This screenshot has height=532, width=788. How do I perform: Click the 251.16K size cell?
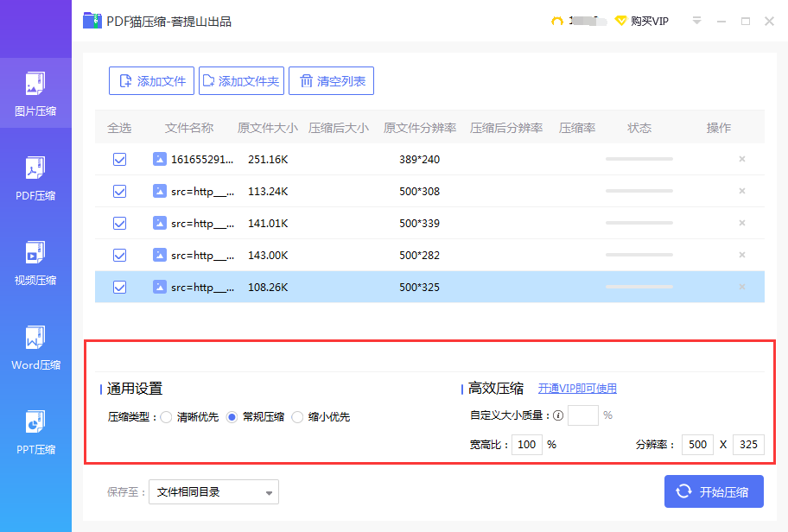click(x=268, y=159)
